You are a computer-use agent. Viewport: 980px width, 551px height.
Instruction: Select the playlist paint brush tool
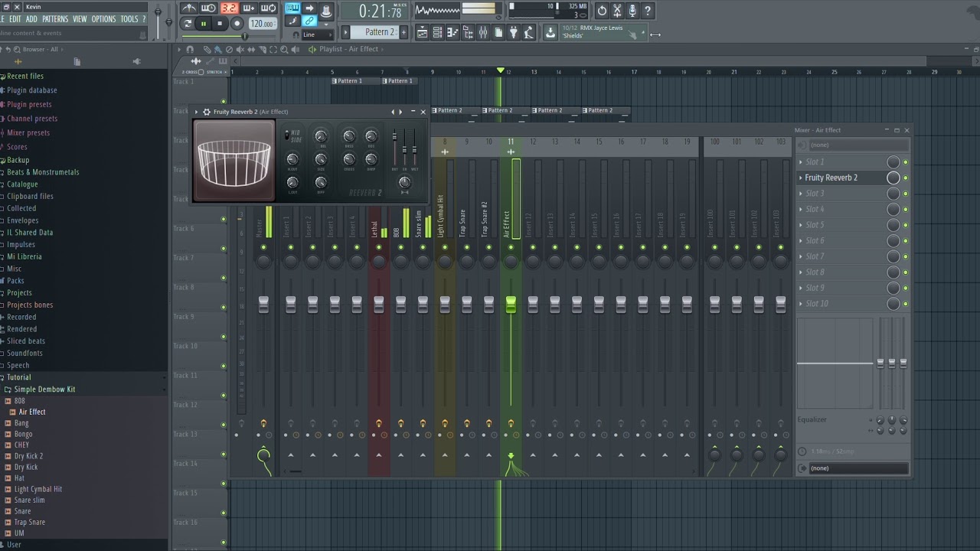(x=218, y=49)
